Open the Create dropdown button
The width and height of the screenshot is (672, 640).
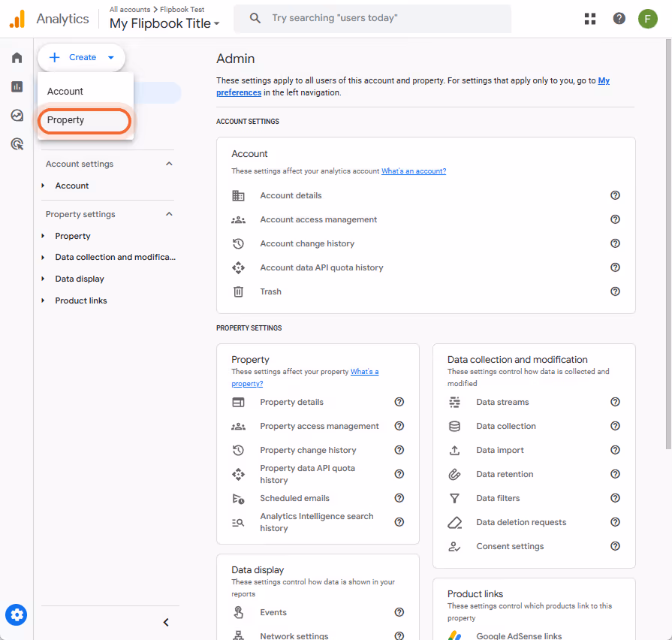point(81,57)
